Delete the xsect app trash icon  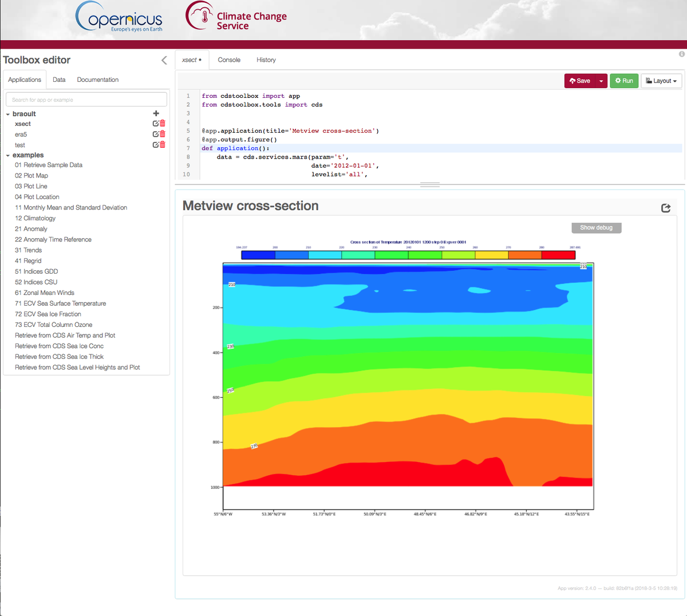pyautogui.click(x=163, y=124)
